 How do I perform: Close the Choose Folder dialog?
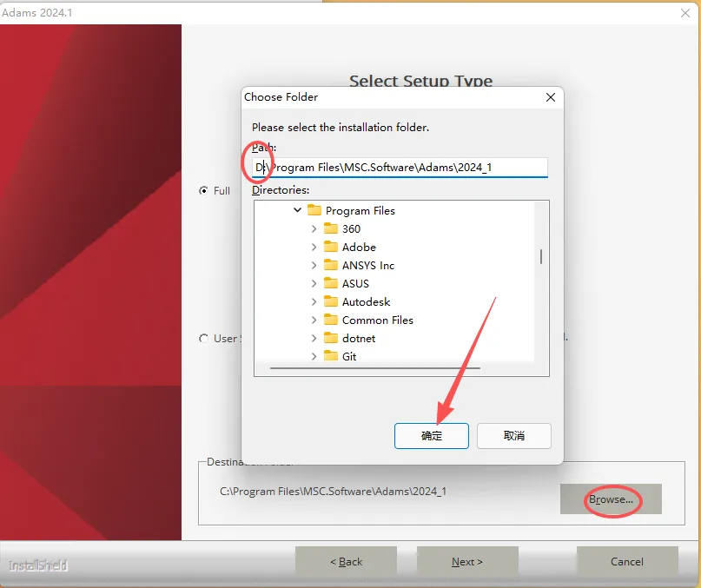[x=551, y=97]
